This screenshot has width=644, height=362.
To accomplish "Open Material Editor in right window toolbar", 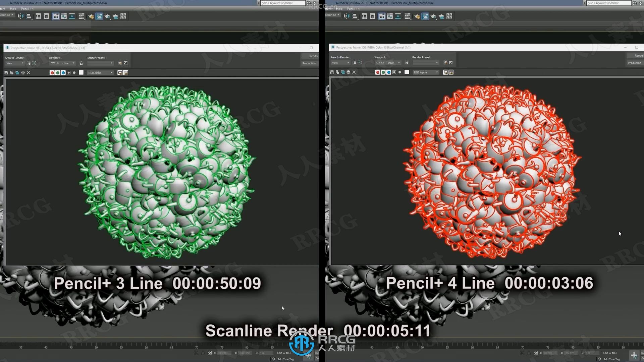I will tap(408, 16).
